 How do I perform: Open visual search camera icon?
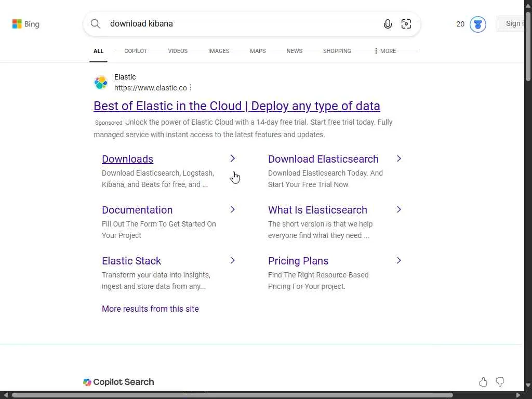click(x=406, y=24)
